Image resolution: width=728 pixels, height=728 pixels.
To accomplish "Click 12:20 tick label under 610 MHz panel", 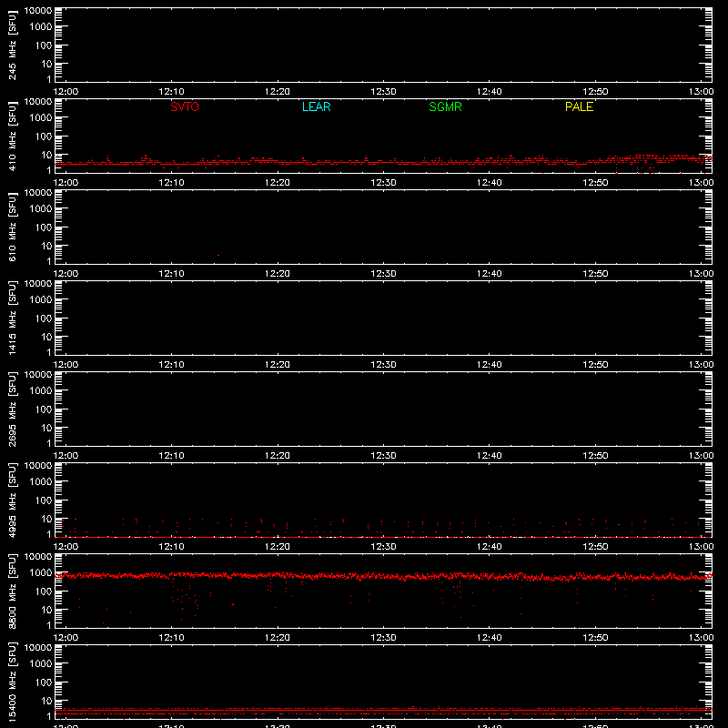I will tap(278, 274).
